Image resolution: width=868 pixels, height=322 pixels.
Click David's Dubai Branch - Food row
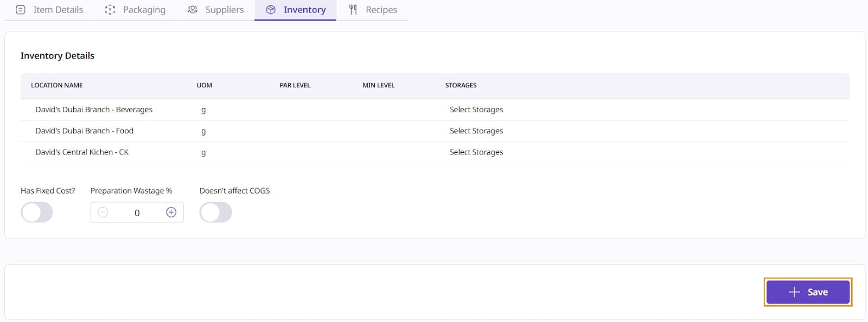[435, 131]
